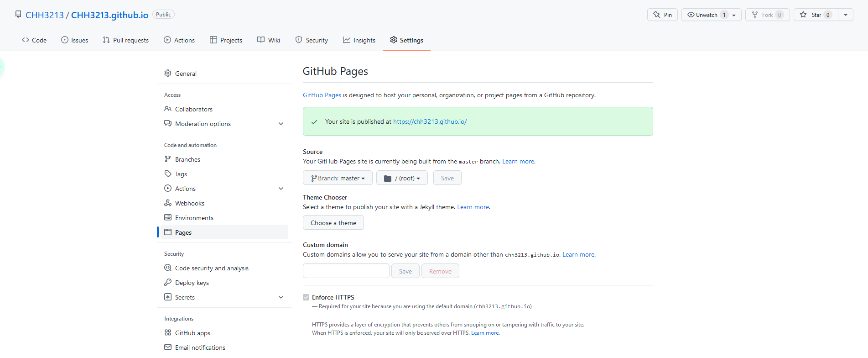Viewport: 868px width, 358px height.
Task: Select the Pages sidebar item
Action: [224, 232]
